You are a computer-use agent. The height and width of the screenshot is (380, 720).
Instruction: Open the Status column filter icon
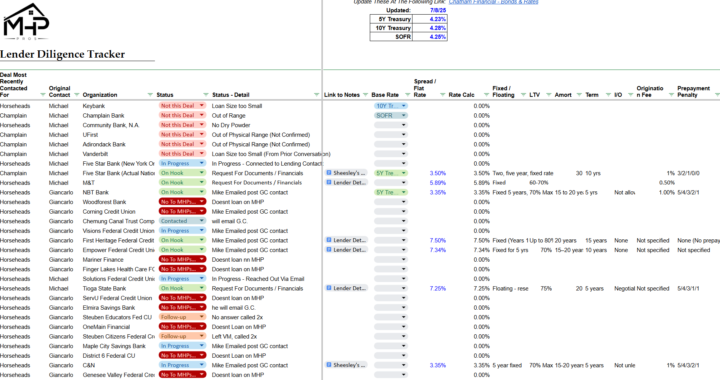click(x=206, y=95)
